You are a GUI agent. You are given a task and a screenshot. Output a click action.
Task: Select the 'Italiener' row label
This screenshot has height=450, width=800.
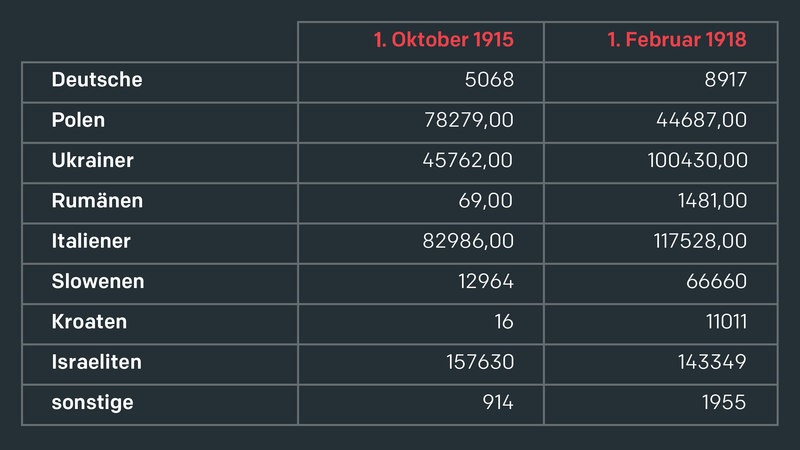[91, 241]
